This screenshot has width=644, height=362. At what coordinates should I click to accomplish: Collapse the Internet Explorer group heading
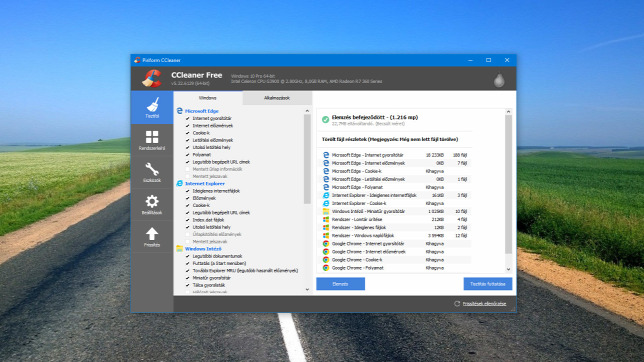point(205,184)
